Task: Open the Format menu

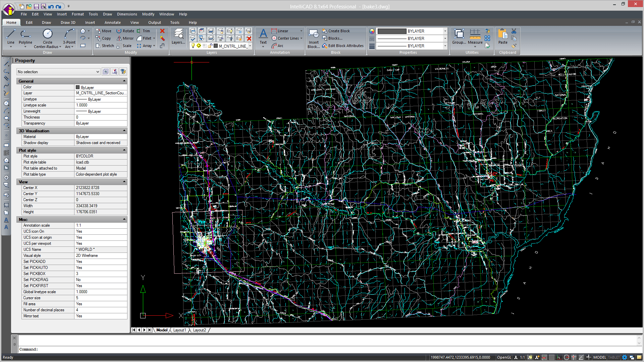Action: (x=77, y=14)
